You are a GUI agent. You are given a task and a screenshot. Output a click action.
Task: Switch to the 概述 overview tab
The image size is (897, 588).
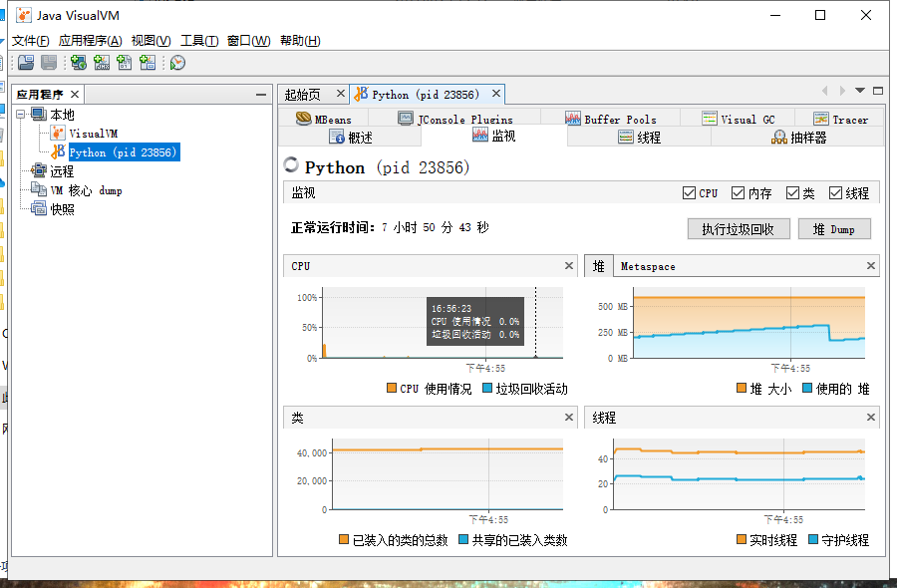[x=351, y=137]
